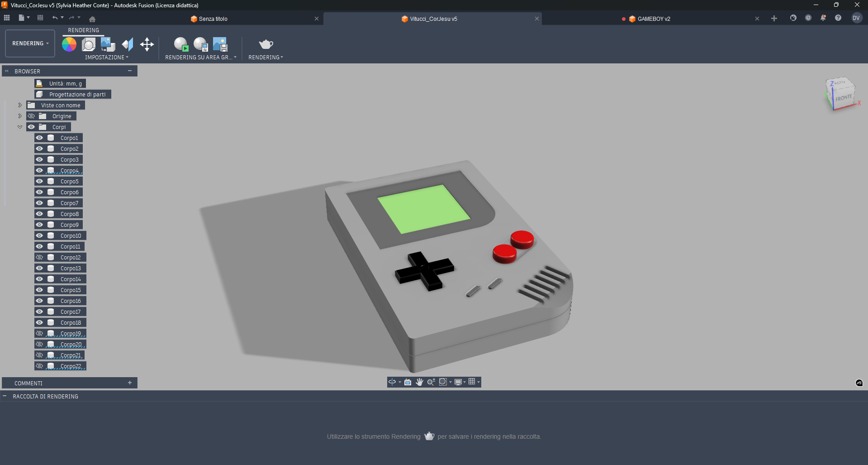Open the Decal tool
Image resolution: width=868 pixels, height=465 pixels.
(x=107, y=44)
